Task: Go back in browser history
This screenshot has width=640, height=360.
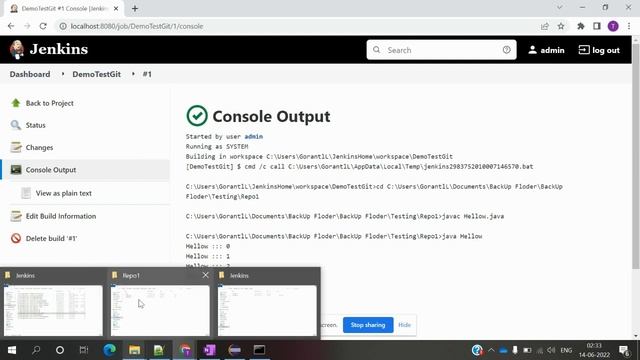Action: click(11, 26)
